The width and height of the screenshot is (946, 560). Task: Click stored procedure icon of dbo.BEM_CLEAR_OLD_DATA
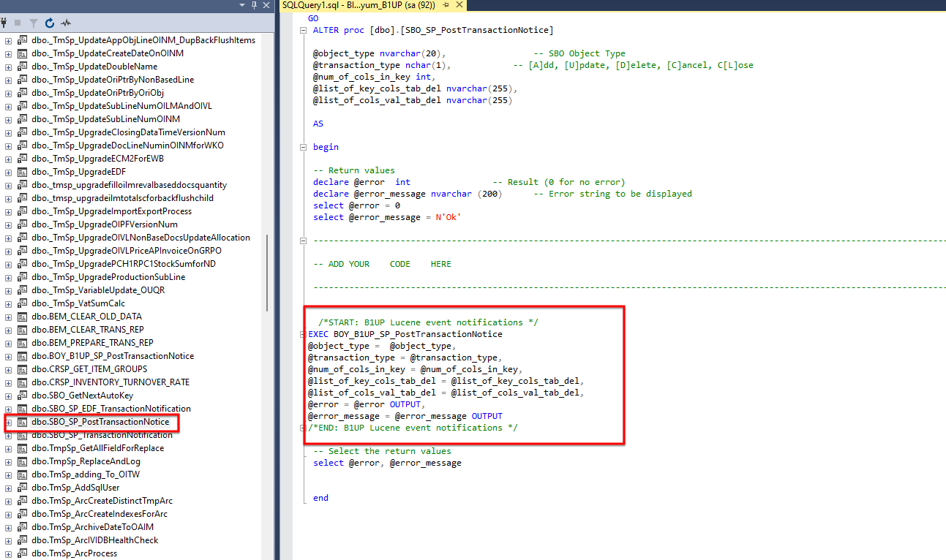coord(23,317)
